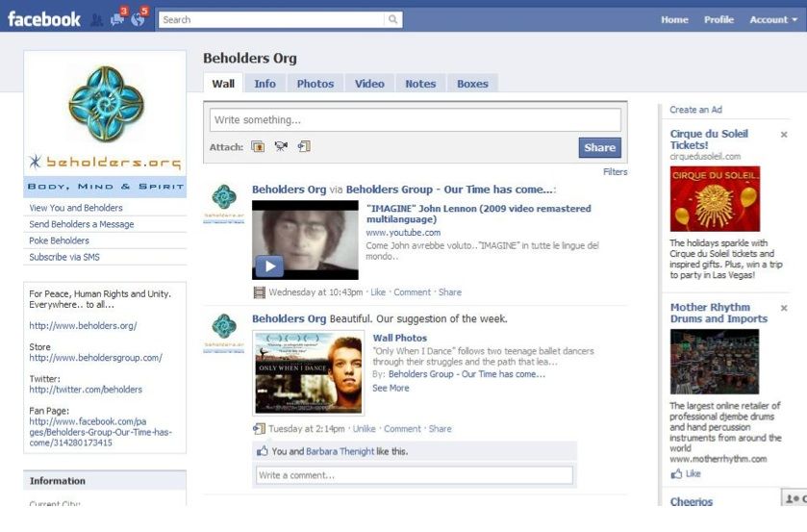Click the Mother Rhythm drums ad image
The height and width of the screenshot is (532, 807).
715,362
